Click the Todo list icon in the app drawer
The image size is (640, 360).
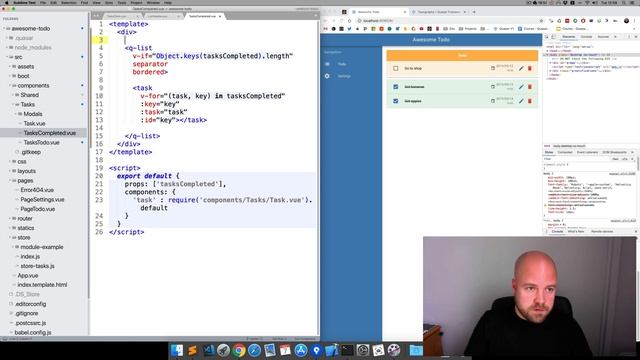(x=327, y=64)
